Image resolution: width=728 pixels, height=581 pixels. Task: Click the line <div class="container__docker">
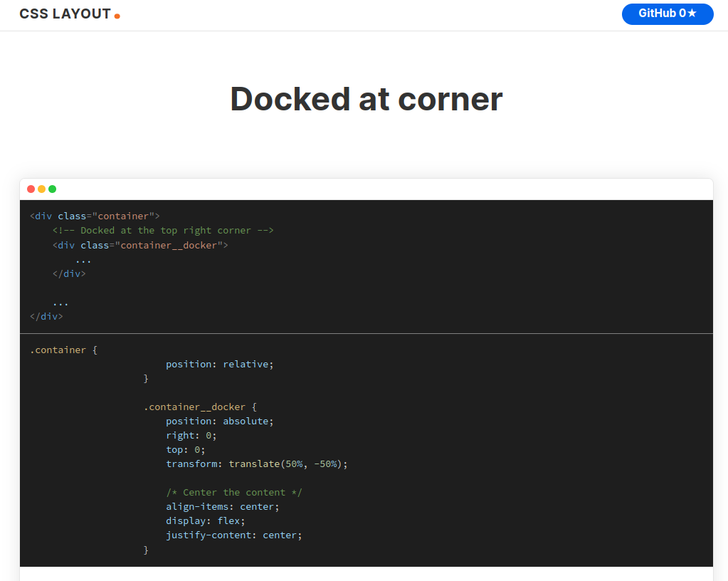pos(140,245)
